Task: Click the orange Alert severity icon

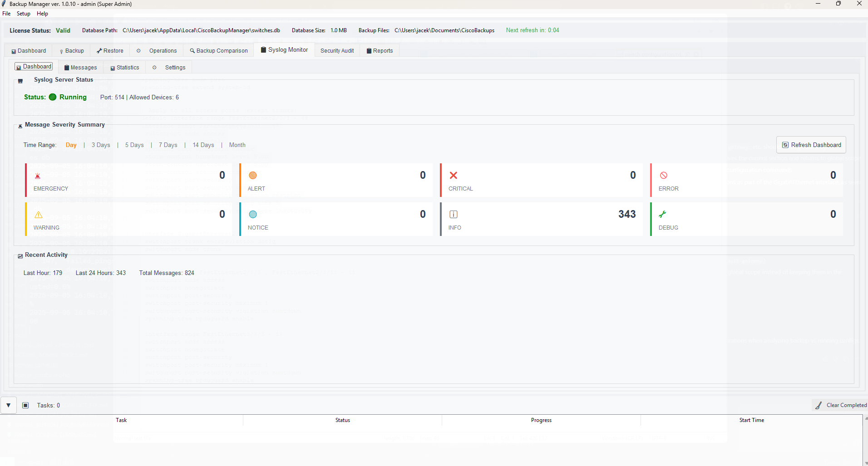Action: [x=253, y=175]
